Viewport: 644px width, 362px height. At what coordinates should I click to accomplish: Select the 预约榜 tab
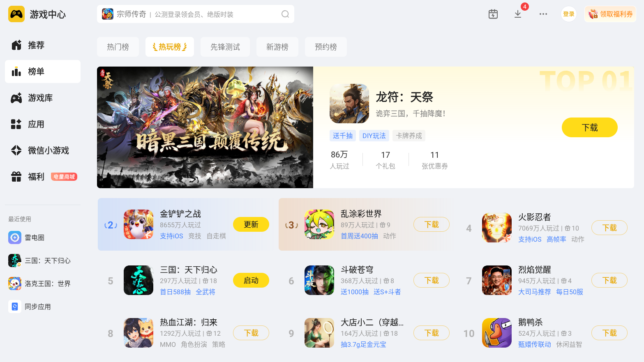coord(326,47)
